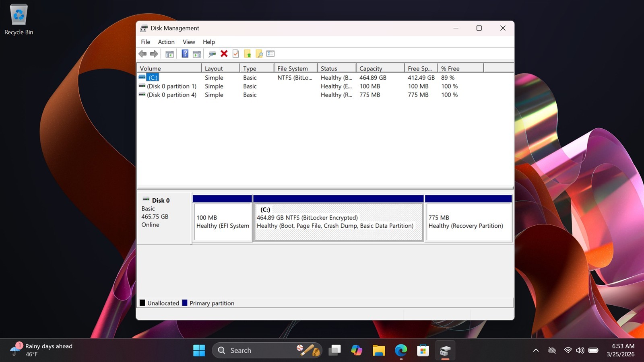Click the tray icon left of Wi-Fi
644x362 pixels.
click(552, 350)
